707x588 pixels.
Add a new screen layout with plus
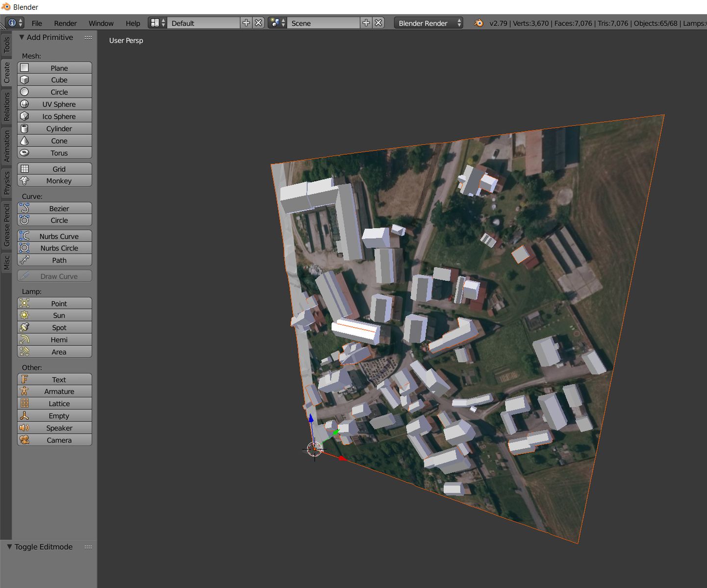pyautogui.click(x=246, y=23)
